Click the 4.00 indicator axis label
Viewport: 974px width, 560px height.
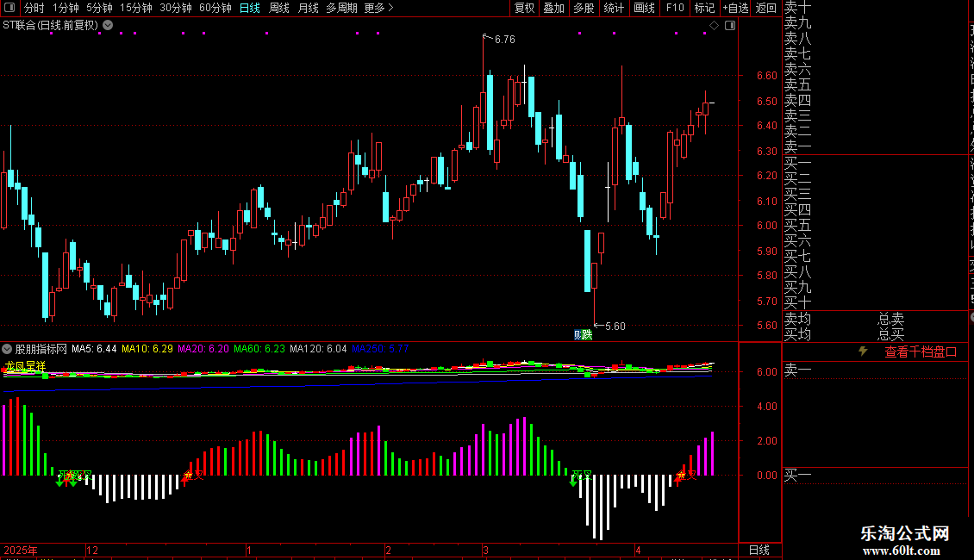click(x=766, y=407)
